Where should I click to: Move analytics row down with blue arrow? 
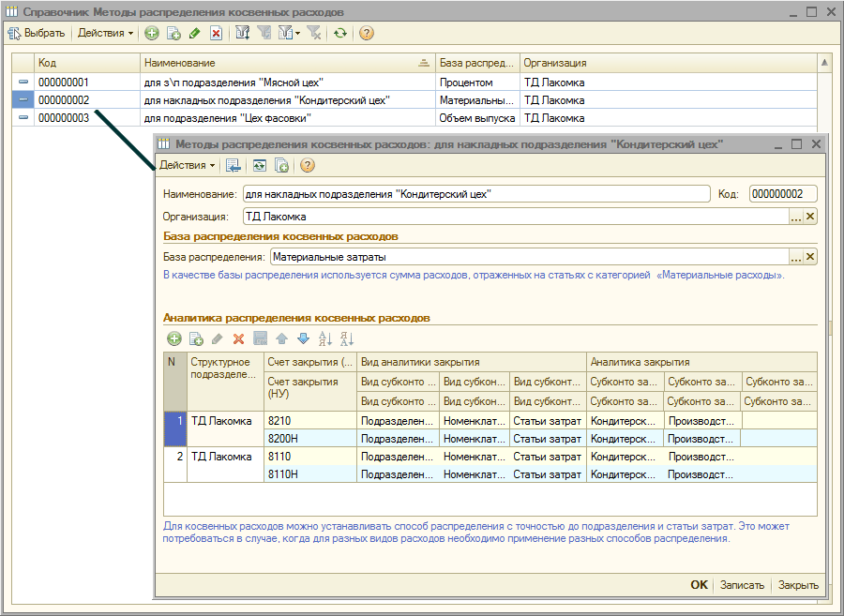pos(302,338)
